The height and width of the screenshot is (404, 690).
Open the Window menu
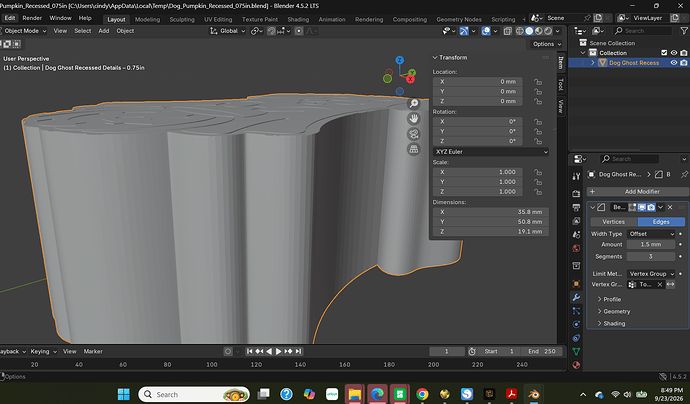[60, 18]
